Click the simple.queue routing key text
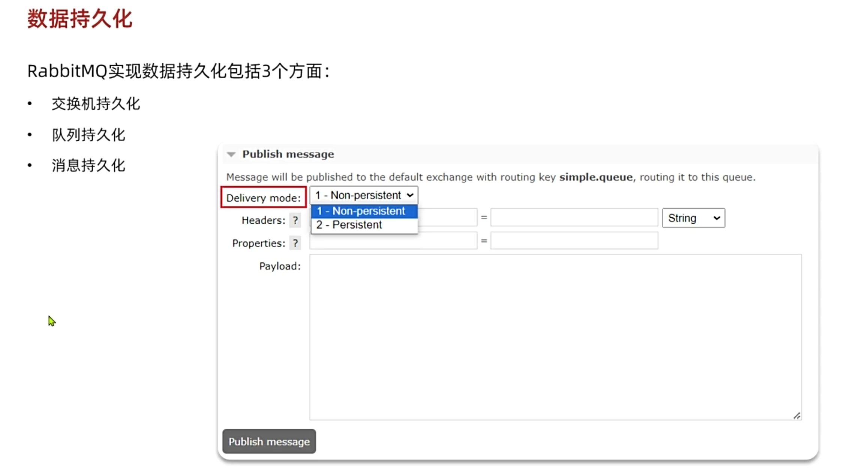This screenshot has height=468, width=868. pyautogui.click(x=596, y=177)
